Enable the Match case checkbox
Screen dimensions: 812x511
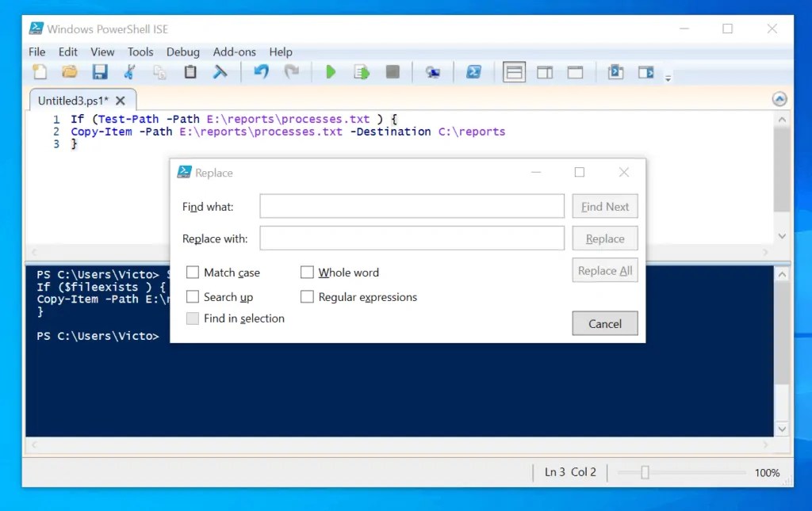(x=192, y=272)
